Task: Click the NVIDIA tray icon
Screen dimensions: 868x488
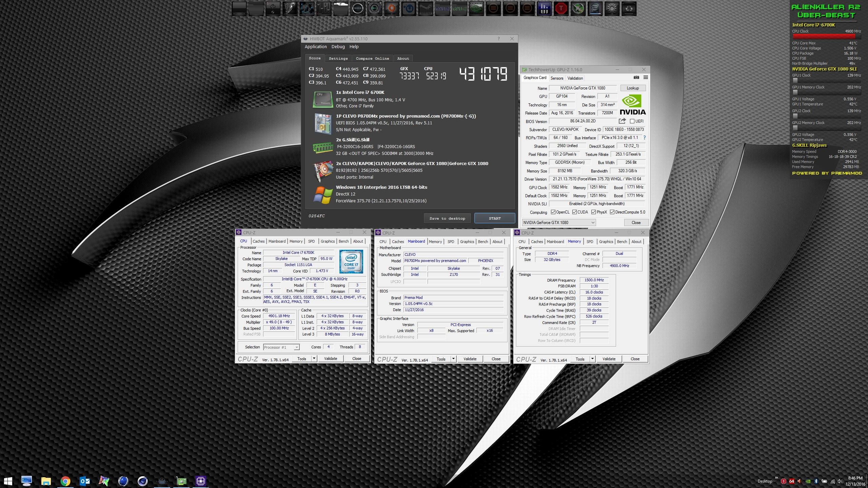Action: [808, 481]
